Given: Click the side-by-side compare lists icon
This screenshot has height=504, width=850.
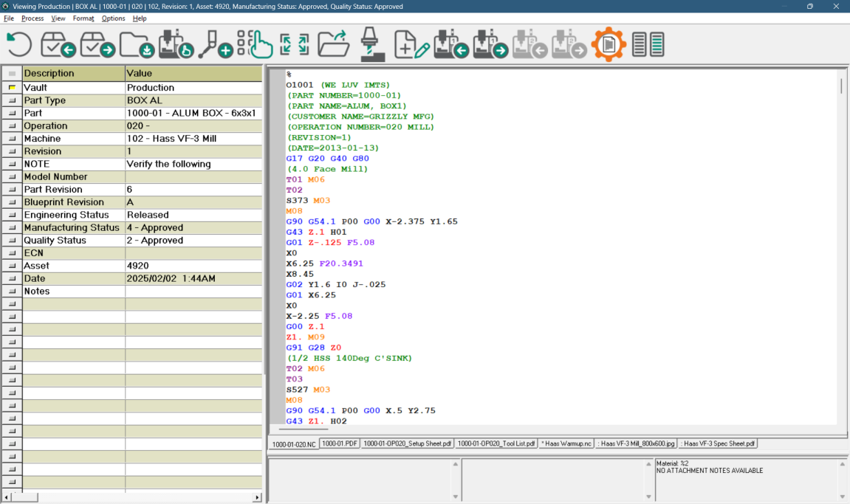Looking at the screenshot, I should (648, 44).
